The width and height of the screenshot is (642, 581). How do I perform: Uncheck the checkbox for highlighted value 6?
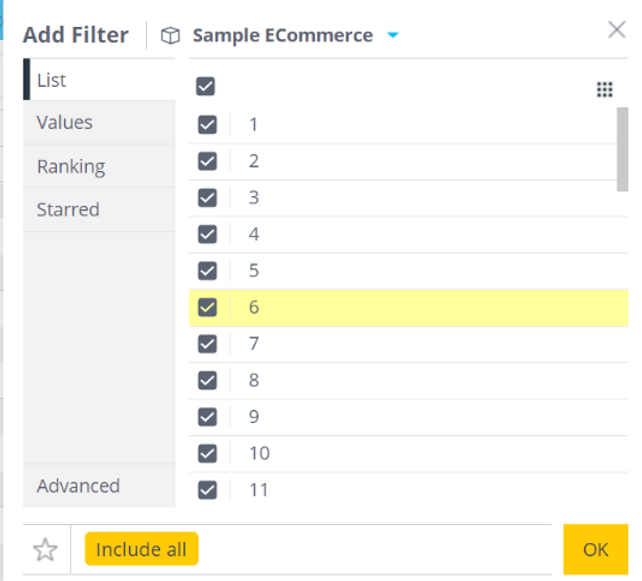click(x=207, y=307)
